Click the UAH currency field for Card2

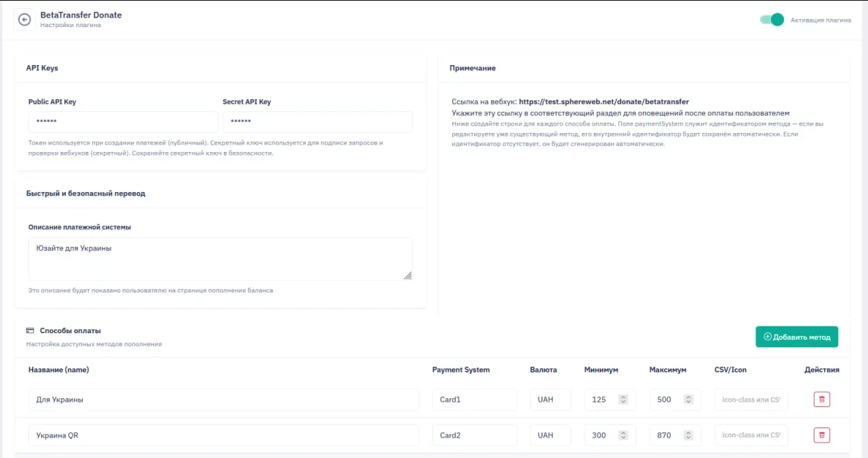[550, 435]
